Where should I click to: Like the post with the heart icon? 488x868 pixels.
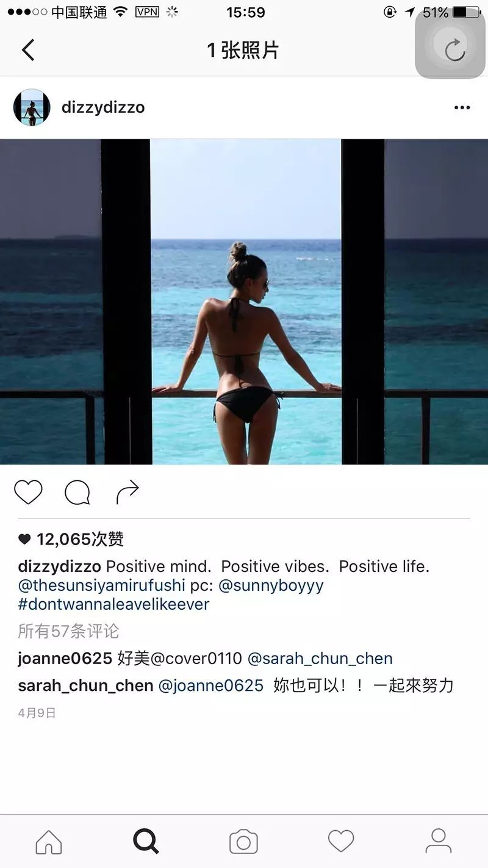click(x=29, y=493)
